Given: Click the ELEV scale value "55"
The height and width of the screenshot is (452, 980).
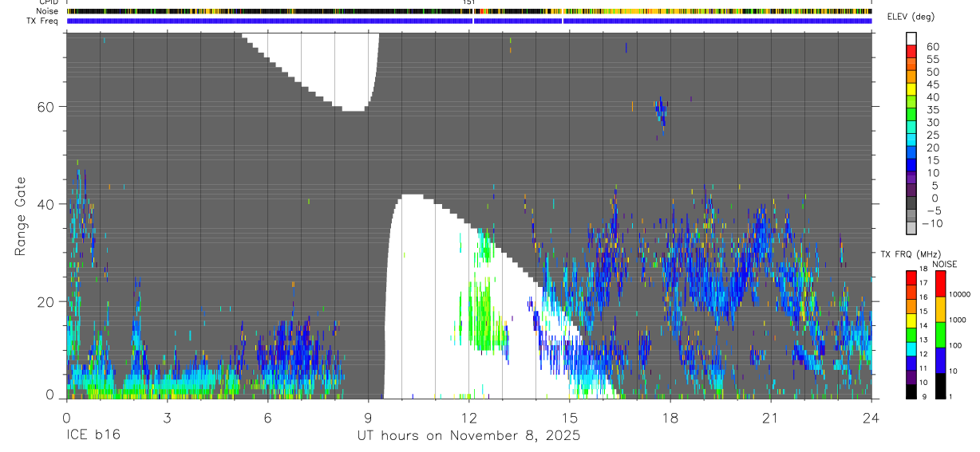Looking at the screenshot, I should click(x=932, y=60).
